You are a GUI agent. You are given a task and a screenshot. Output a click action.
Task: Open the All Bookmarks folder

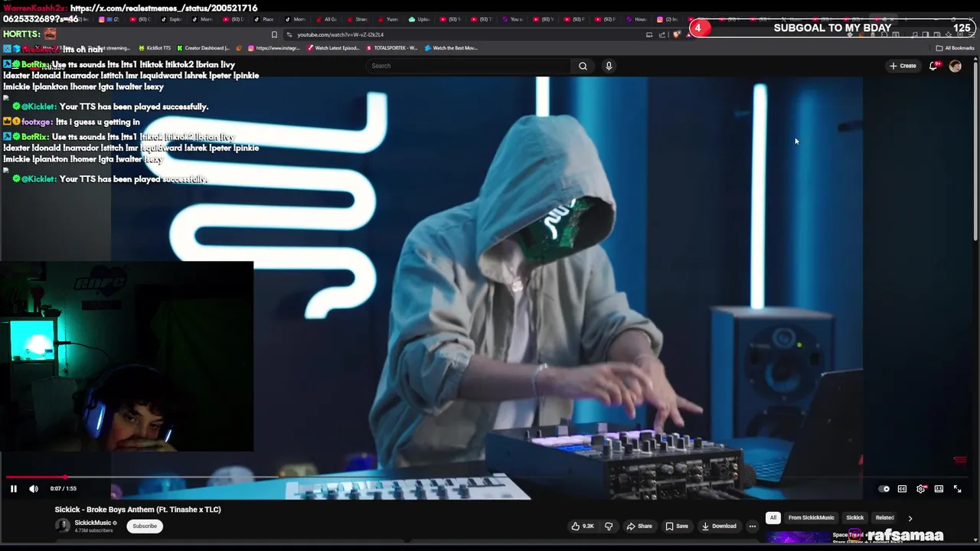pyautogui.click(x=955, y=48)
